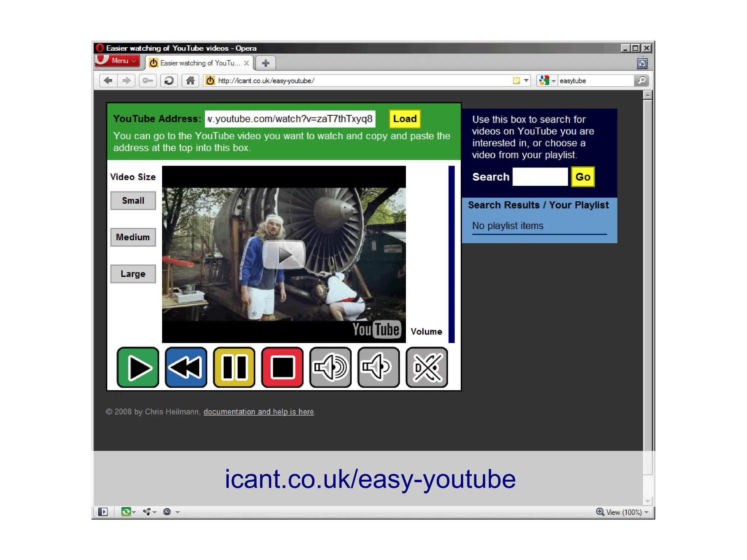Click the vertical Volume level bar
Image resolution: width=747 pixels, height=560 pixels.
coord(452,254)
